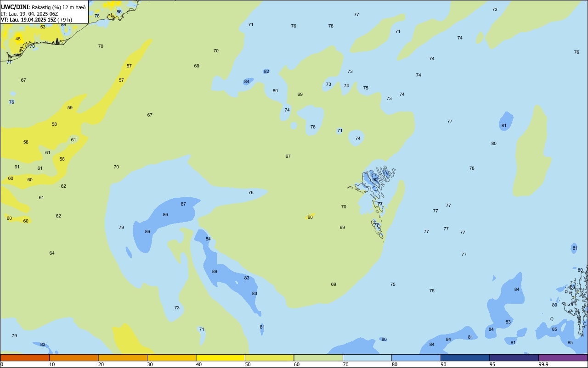Image resolution: width=588 pixels, height=368 pixels.
Task: Click the '20' tick label on the legend
Action: click(101, 364)
